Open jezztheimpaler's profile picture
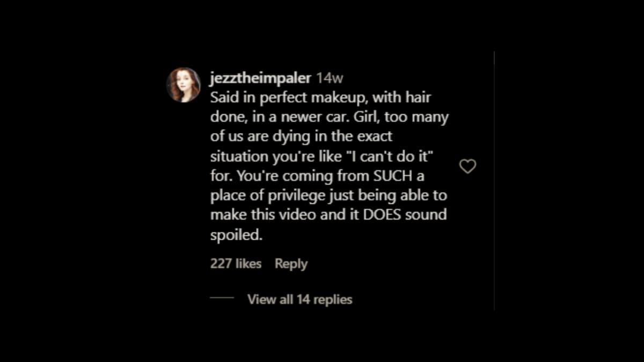The width and height of the screenshot is (644, 362). coord(184,85)
